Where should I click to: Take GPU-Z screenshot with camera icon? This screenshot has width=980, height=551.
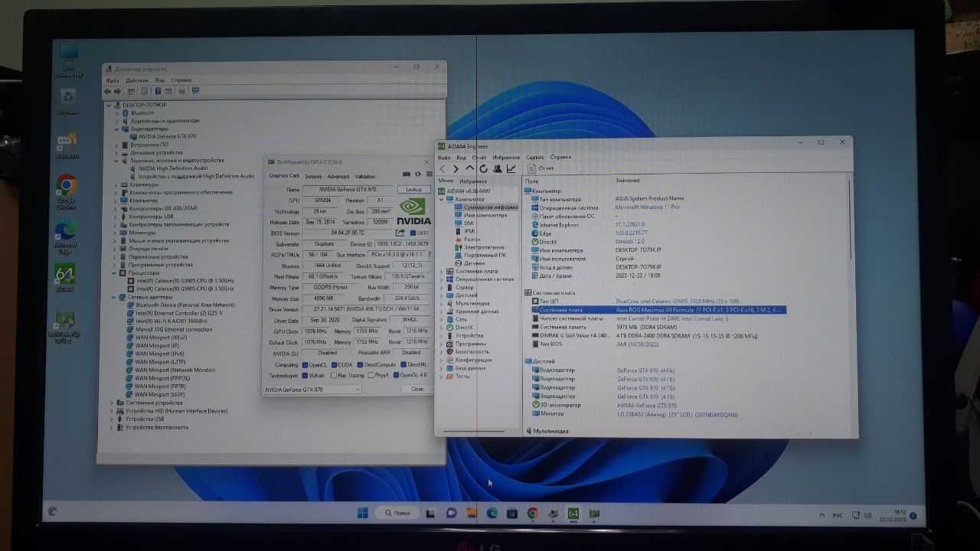click(x=407, y=174)
